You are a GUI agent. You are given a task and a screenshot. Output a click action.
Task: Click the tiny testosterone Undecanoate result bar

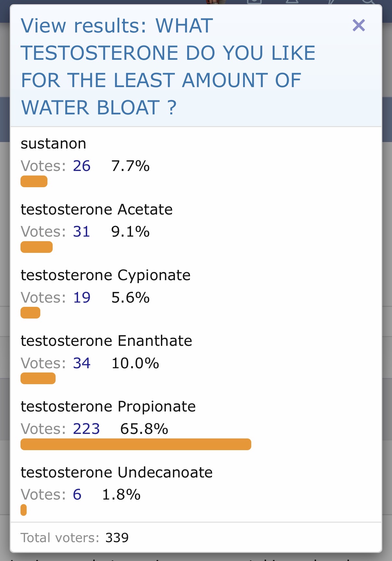click(x=23, y=510)
